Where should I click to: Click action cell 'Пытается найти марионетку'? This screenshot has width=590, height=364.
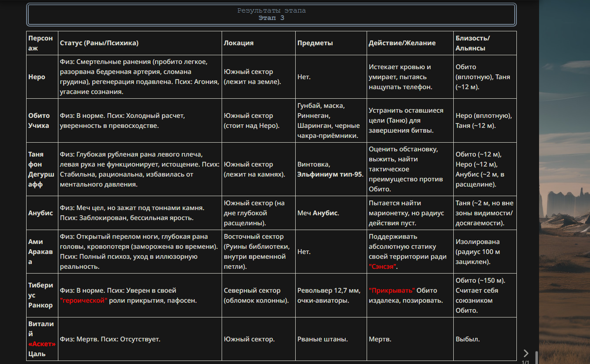(410, 213)
